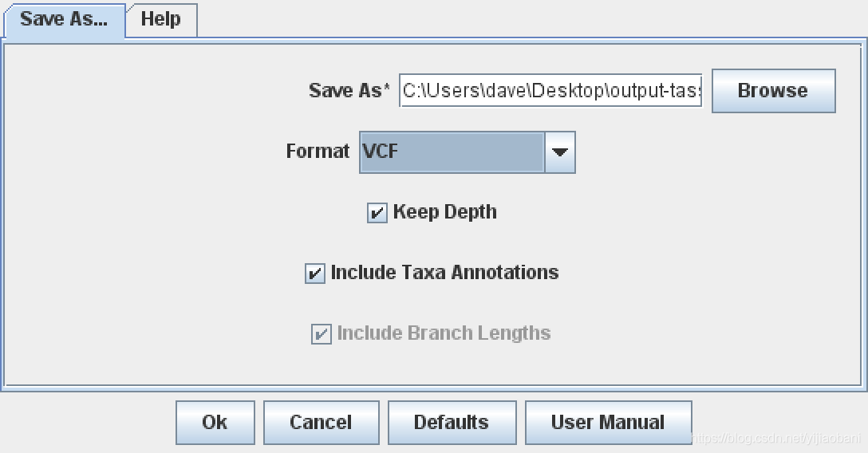Select the Save As... tab

64,19
